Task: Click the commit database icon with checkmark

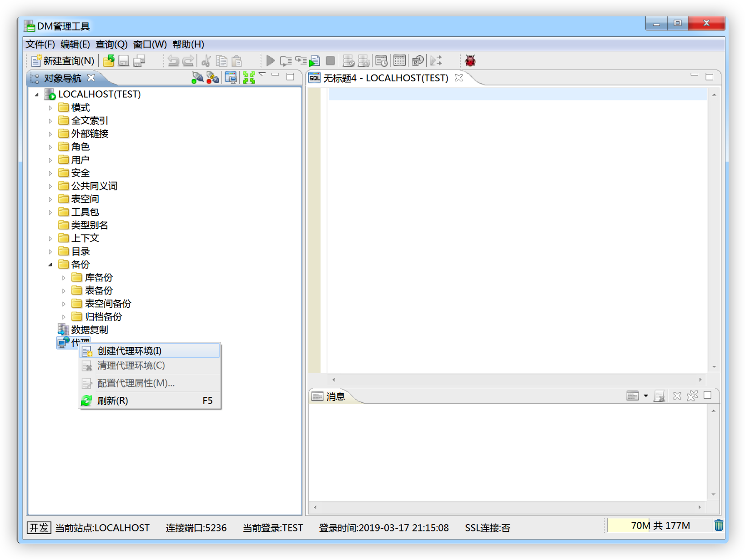Action: [x=348, y=60]
